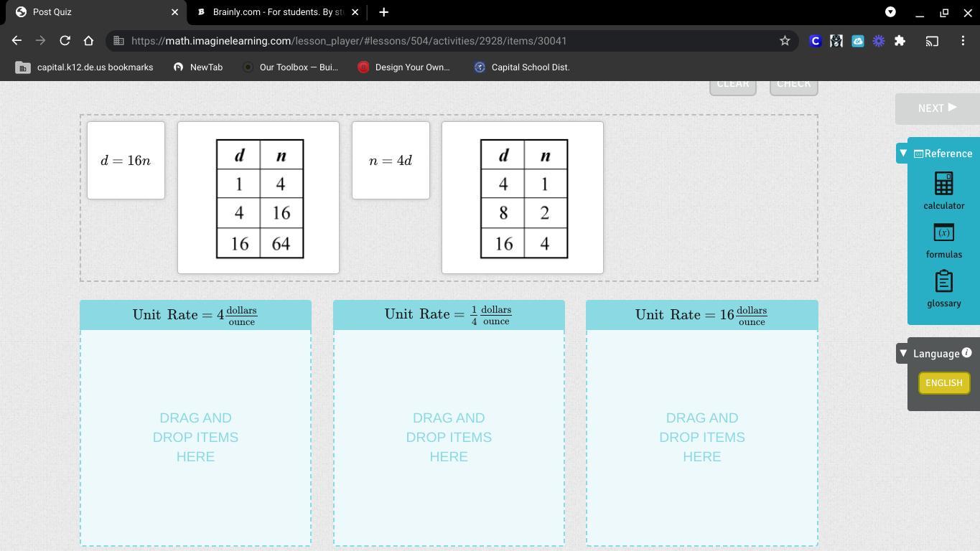Click the NEXT button
Image resolution: width=980 pixels, height=551 pixels.
point(937,108)
